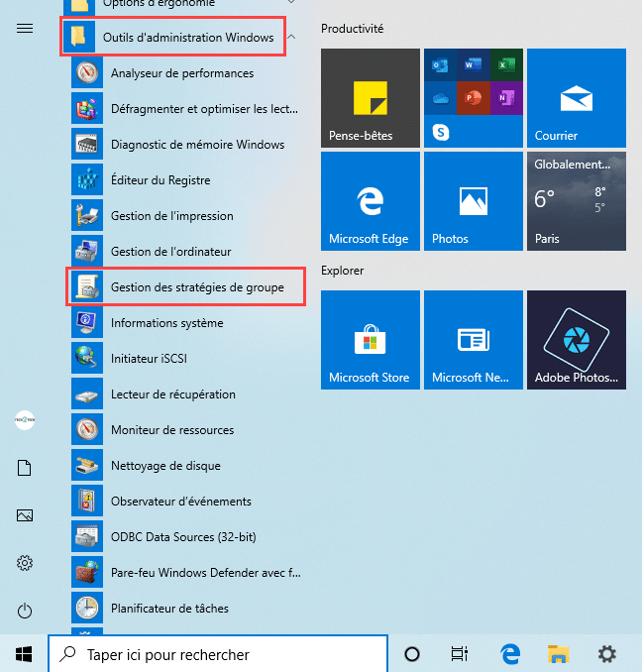Viewport: 642px width, 672px height.
Task: Open Documents icon in Start sidebar
Action: coord(25,468)
